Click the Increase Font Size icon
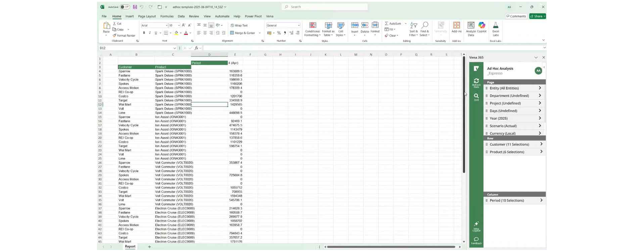Screen dimensions: 644x252 pos(183,25)
